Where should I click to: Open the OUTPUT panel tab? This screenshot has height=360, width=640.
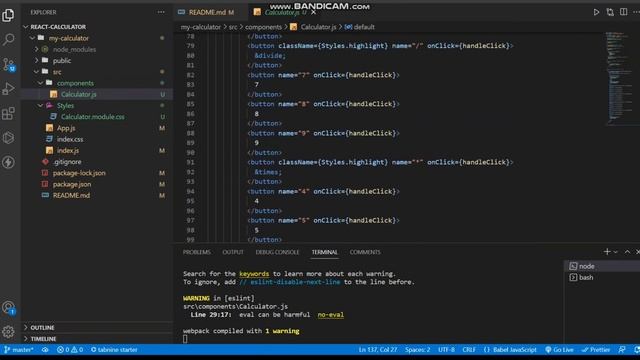pos(233,252)
